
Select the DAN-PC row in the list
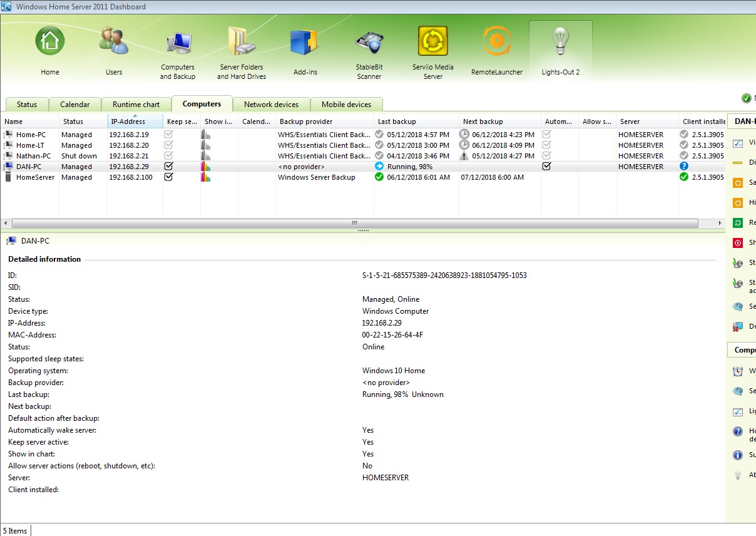363,167
